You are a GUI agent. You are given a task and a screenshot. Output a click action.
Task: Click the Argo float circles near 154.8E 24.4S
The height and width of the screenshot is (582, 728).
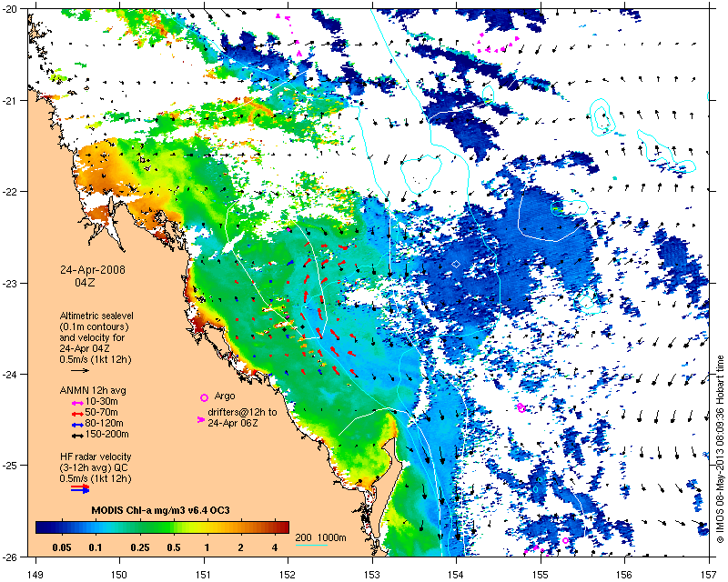point(521,407)
